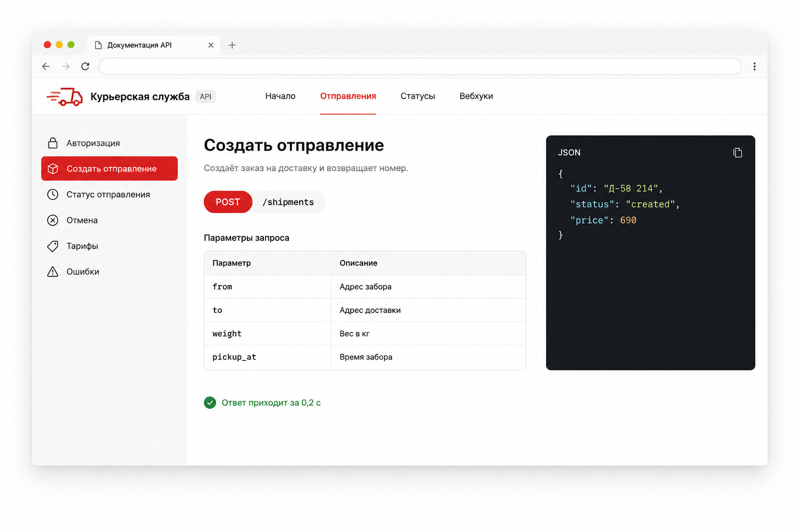This screenshot has width=798, height=532.
Task: Click the delivery truck logo
Action: click(x=65, y=97)
